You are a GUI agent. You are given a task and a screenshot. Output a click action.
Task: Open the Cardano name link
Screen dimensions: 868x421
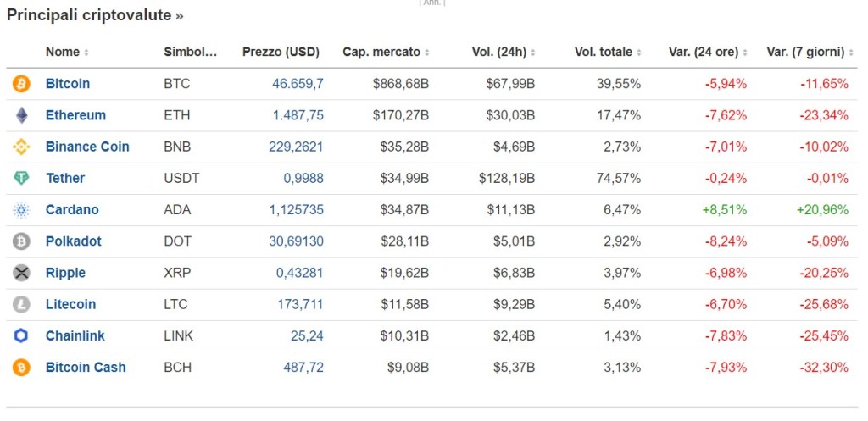(72, 210)
